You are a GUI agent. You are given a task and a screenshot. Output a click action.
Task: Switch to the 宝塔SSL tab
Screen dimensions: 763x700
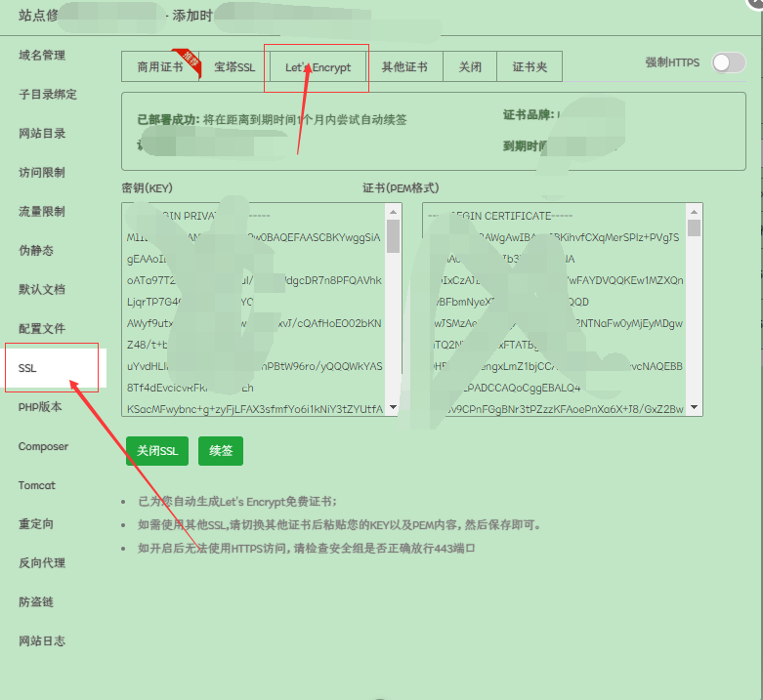tap(234, 67)
